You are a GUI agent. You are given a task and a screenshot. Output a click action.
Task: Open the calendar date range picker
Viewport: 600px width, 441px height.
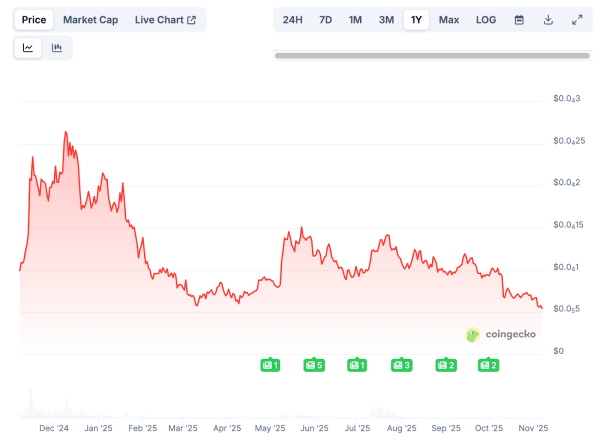point(519,20)
